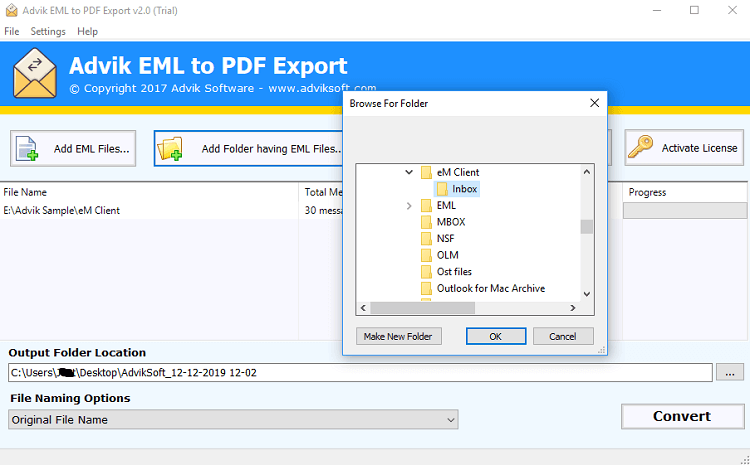Click the app icon in title bar
The image size is (750, 465).
tap(11, 10)
